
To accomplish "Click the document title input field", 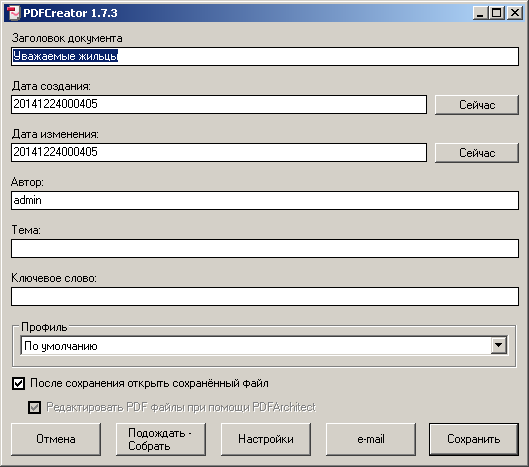I will coord(265,56).
